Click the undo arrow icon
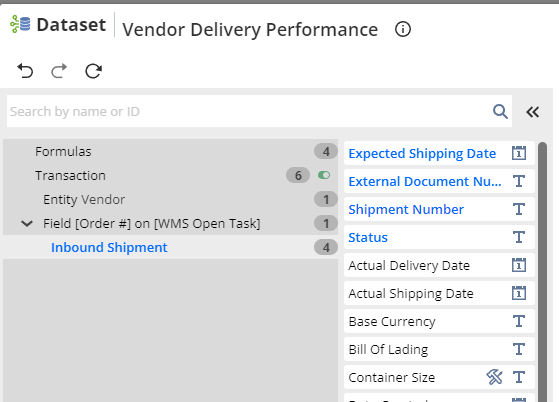The height and width of the screenshot is (402, 559). tap(25, 71)
